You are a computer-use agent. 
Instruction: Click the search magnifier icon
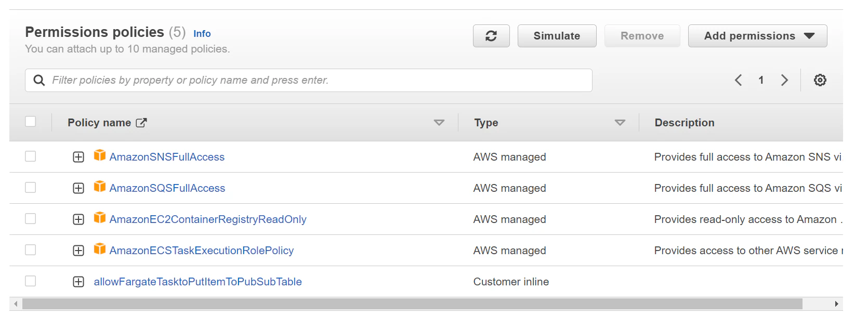tap(39, 80)
